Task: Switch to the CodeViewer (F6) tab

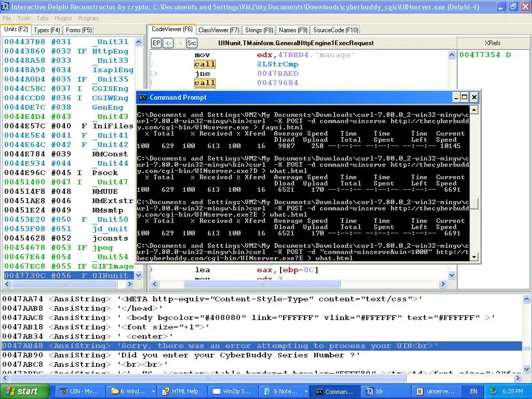Action: pos(172,29)
